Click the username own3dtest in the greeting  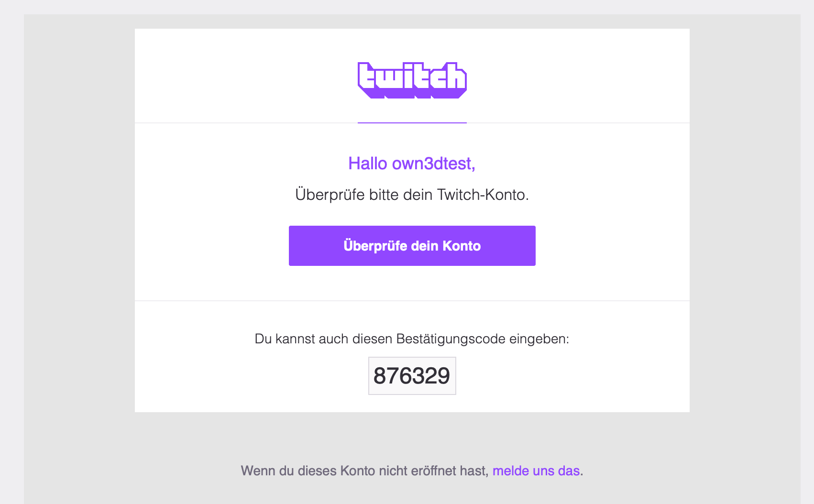tap(433, 164)
